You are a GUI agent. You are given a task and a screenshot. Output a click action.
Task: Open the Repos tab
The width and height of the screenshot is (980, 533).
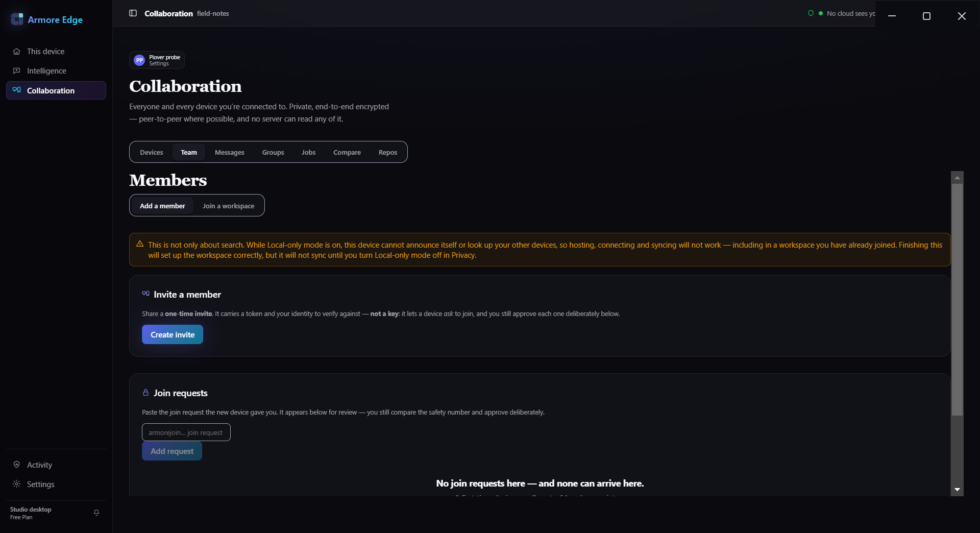coord(388,152)
